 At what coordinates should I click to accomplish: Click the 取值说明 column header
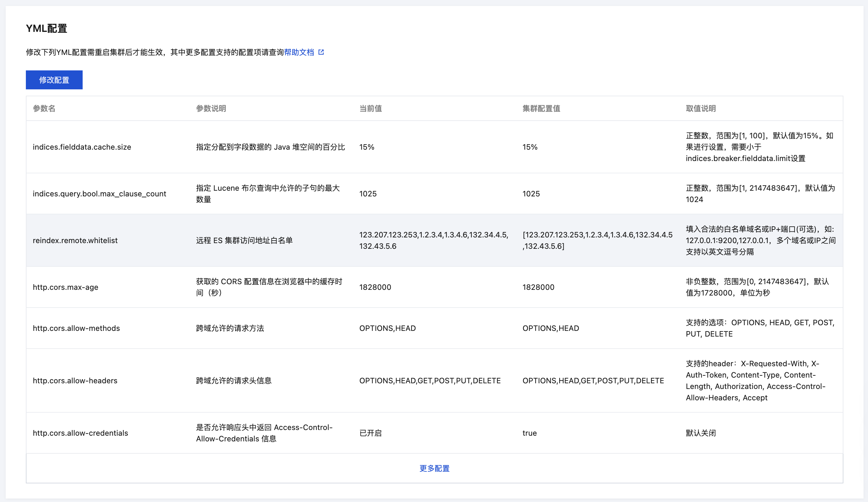tap(701, 108)
